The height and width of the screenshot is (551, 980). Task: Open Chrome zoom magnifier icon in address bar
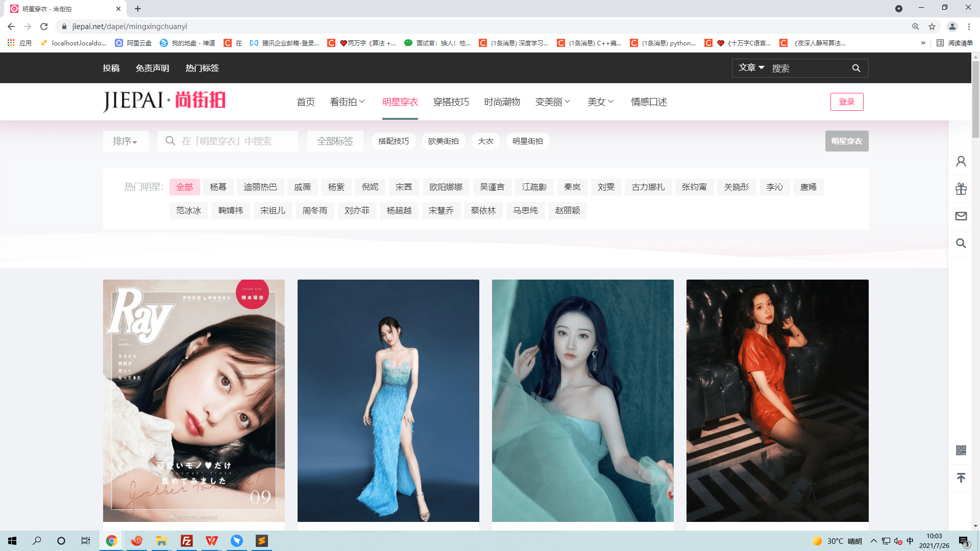[x=916, y=27]
